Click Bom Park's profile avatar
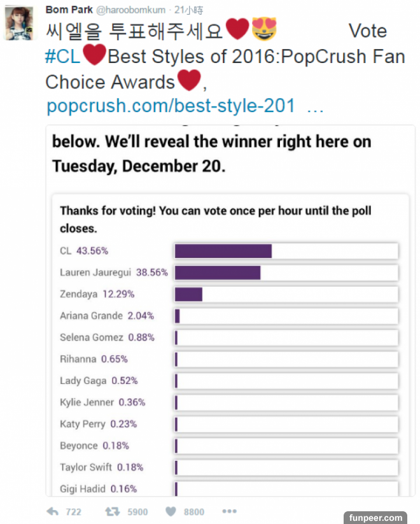Image resolution: width=420 pixels, height=524 pixels. pos(19,25)
